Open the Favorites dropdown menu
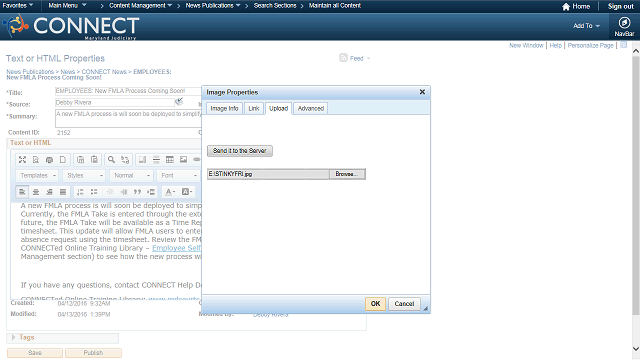Viewport: 640px width, 360px height. [18, 6]
